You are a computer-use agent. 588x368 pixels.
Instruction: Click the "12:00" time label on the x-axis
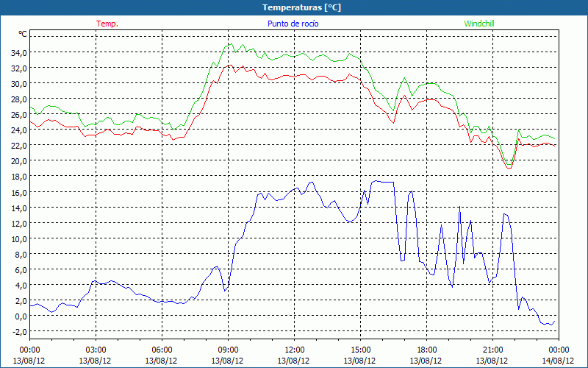295,350
